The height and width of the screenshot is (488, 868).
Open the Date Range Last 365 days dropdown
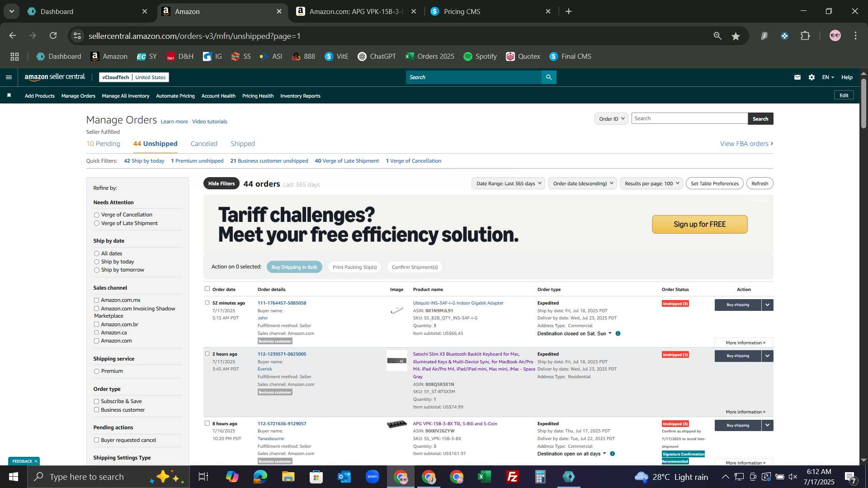coord(508,183)
